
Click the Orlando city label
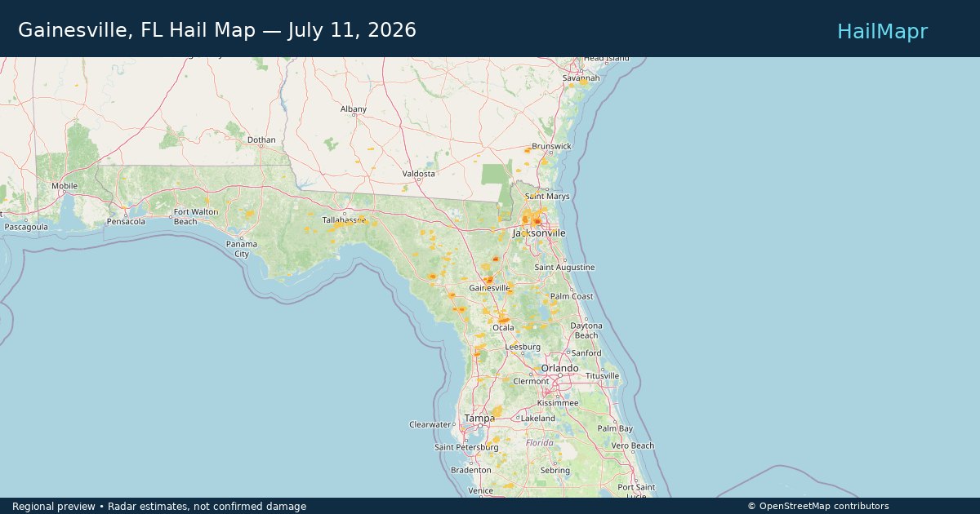coord(559,368)
